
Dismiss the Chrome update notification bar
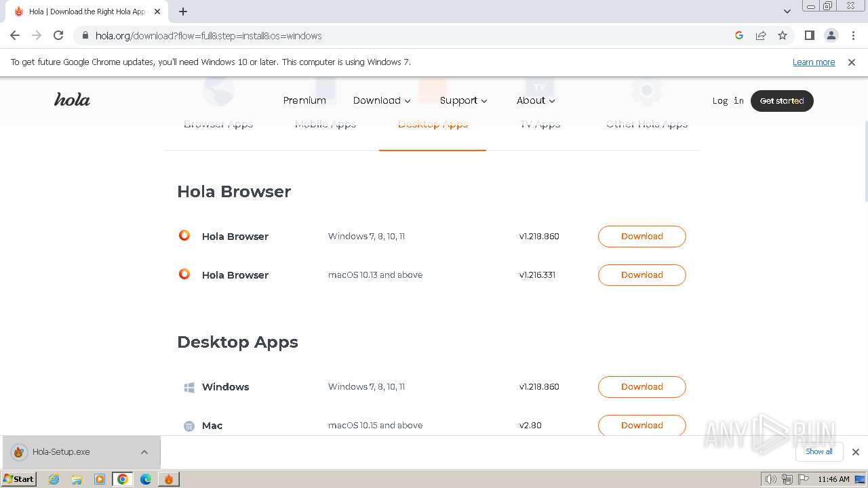pyautogui.click(x=852, y=62)
